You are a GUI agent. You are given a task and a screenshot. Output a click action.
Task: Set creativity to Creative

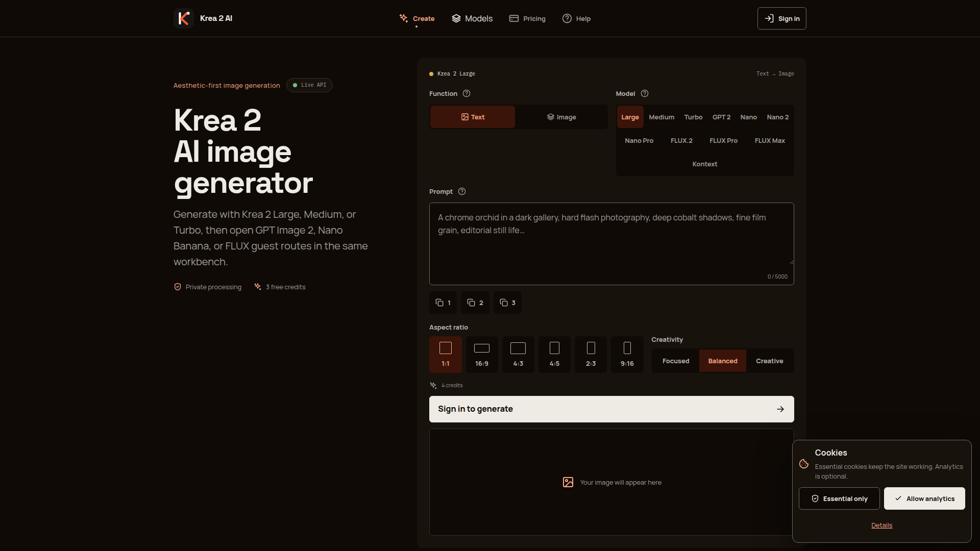[x=770, y=361]
